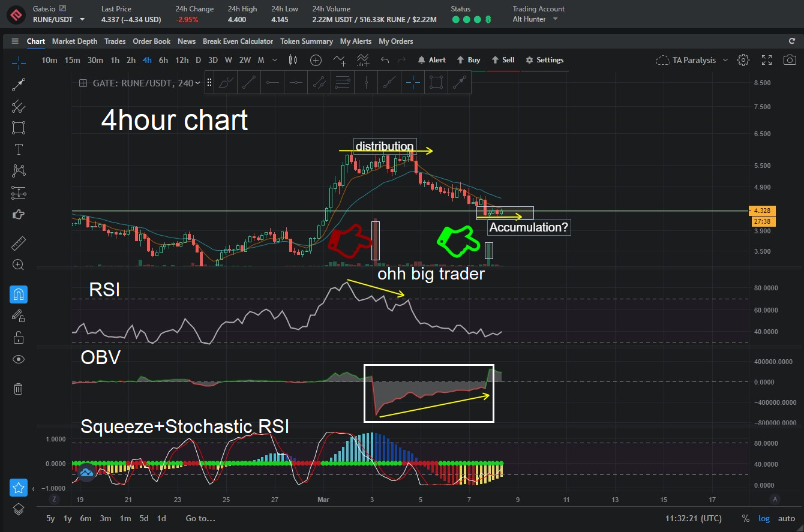Open chart favorites via star icon
The image size is (804, 532).
18,487
